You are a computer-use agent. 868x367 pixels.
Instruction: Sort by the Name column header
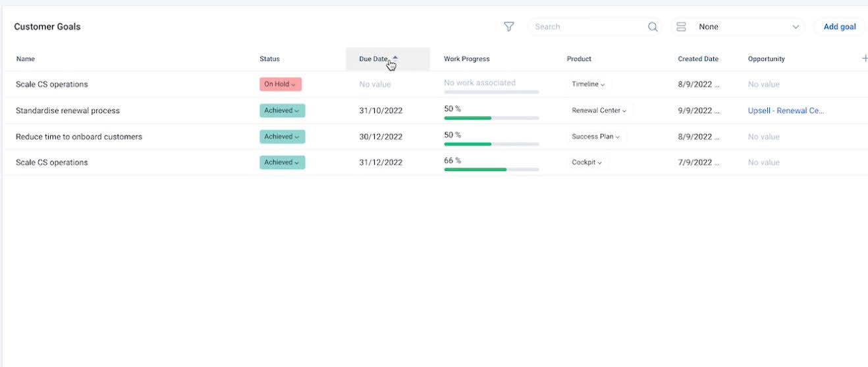click(x=26, y=59)
